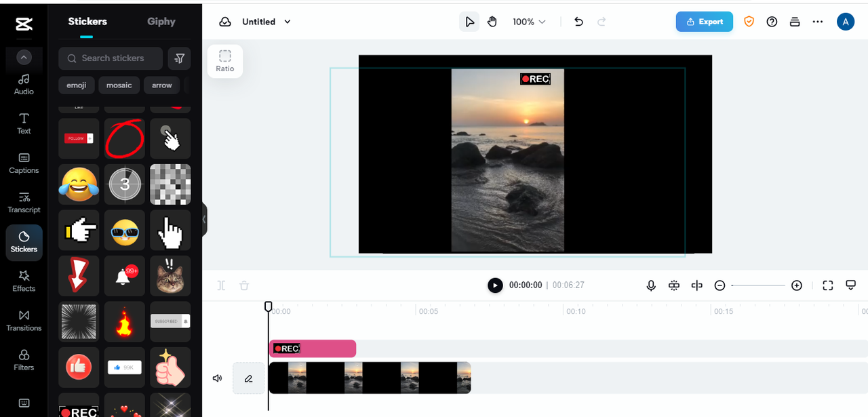Open the Transcript panel
This screenshot has width=868, height=417.
click(x=24, y=202)
